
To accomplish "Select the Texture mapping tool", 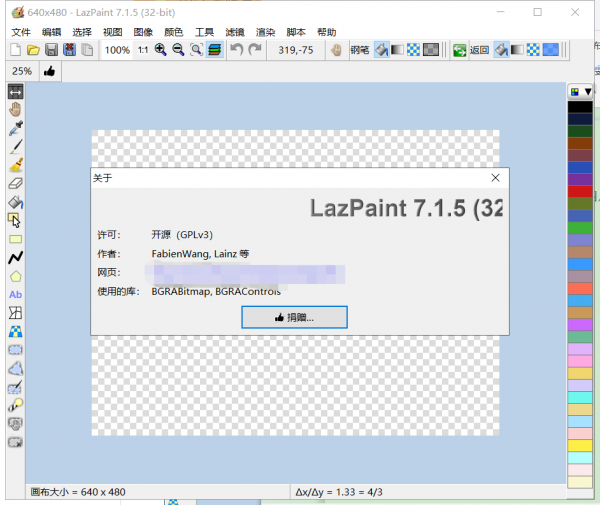I will pos(15,331).
